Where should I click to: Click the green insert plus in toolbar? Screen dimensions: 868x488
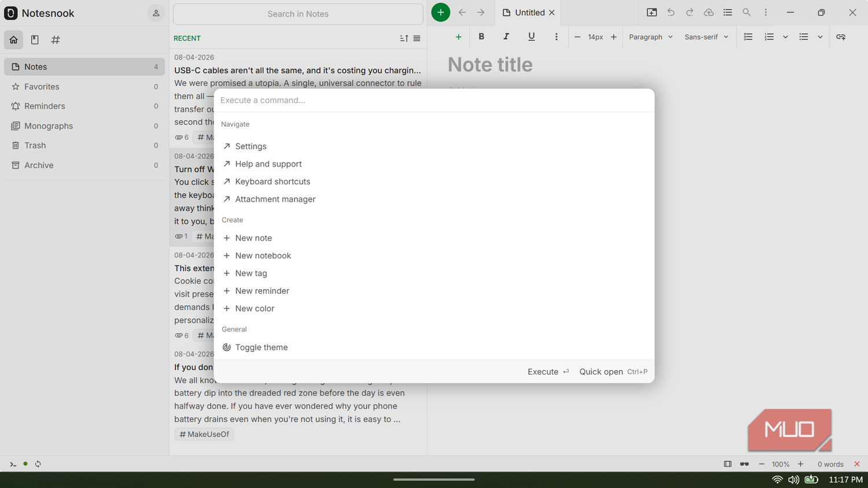458,36
